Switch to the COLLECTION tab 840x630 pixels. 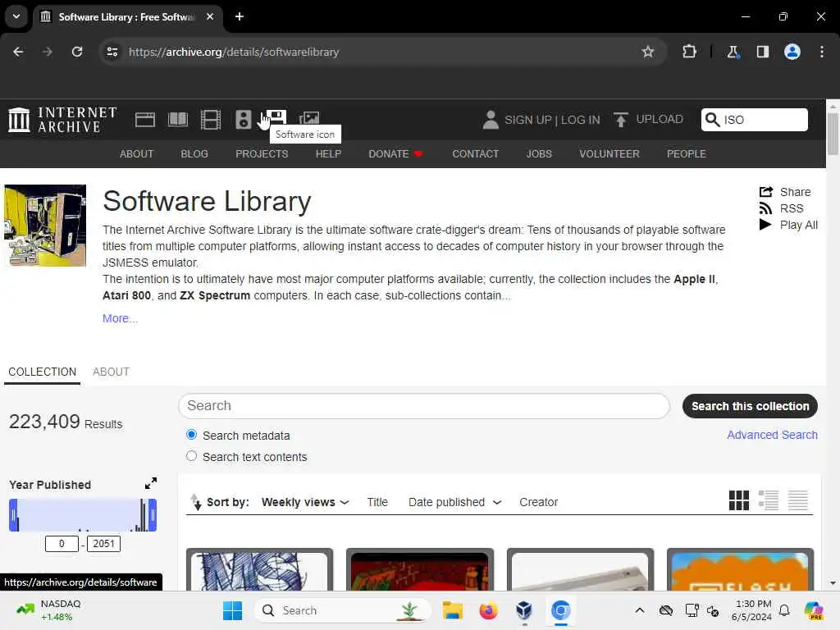coord(43,372)
